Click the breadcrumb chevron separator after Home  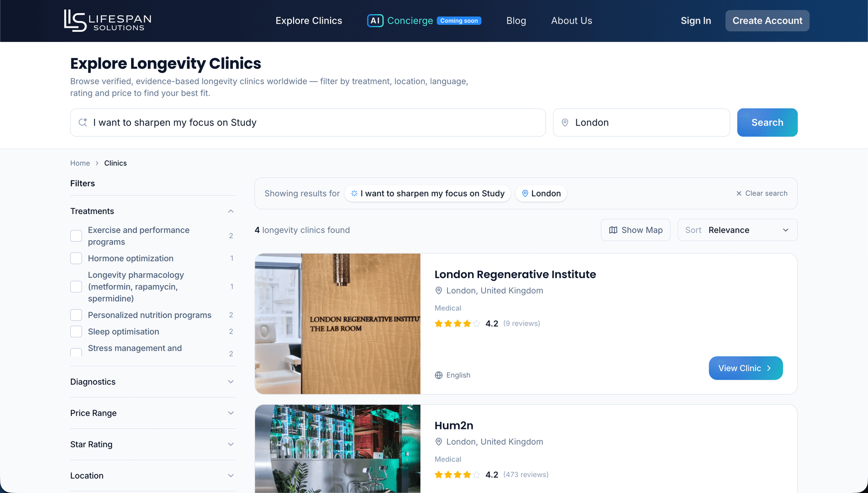tap(97, 163)
